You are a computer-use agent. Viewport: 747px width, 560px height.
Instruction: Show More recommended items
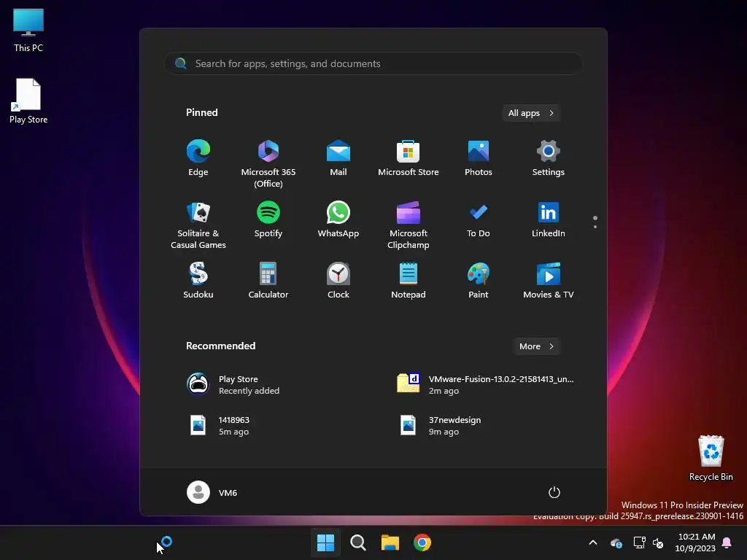point(536,346)
